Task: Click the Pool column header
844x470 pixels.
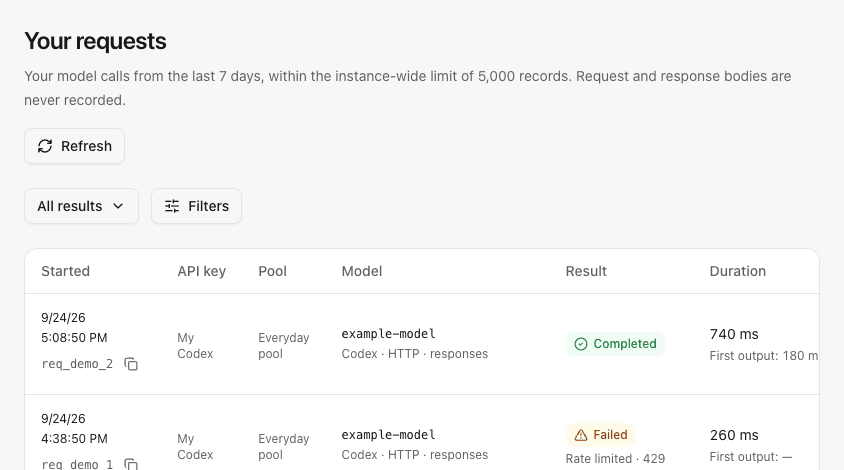Action: (272, 271)
